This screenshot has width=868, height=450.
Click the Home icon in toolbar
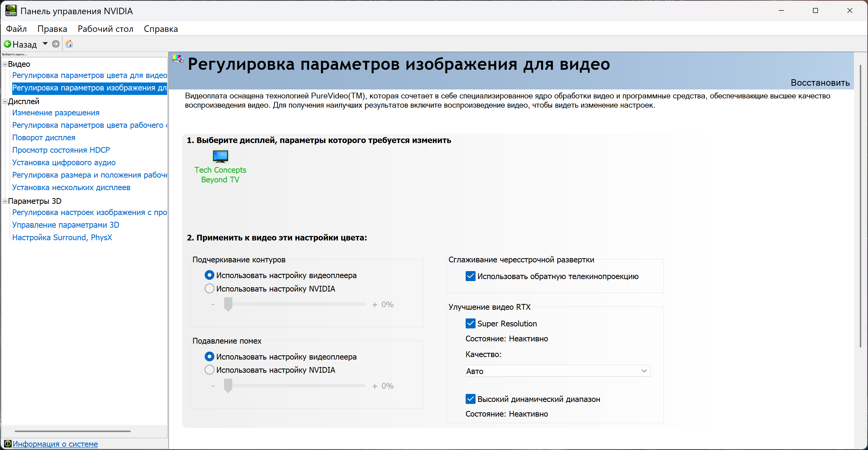pyautogui.click(x=69, y=44)
